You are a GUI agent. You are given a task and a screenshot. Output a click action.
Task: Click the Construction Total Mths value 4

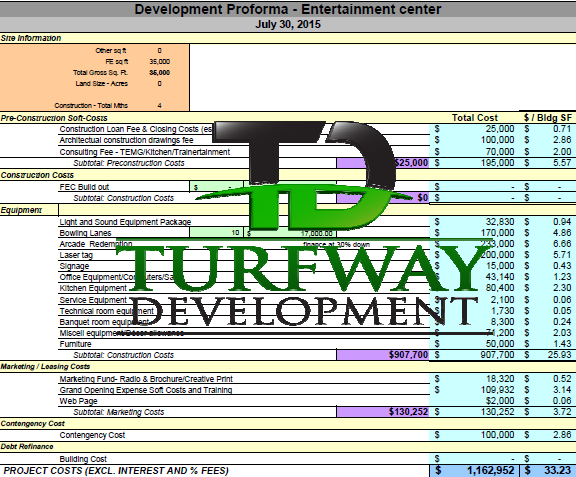pos(159,106)
